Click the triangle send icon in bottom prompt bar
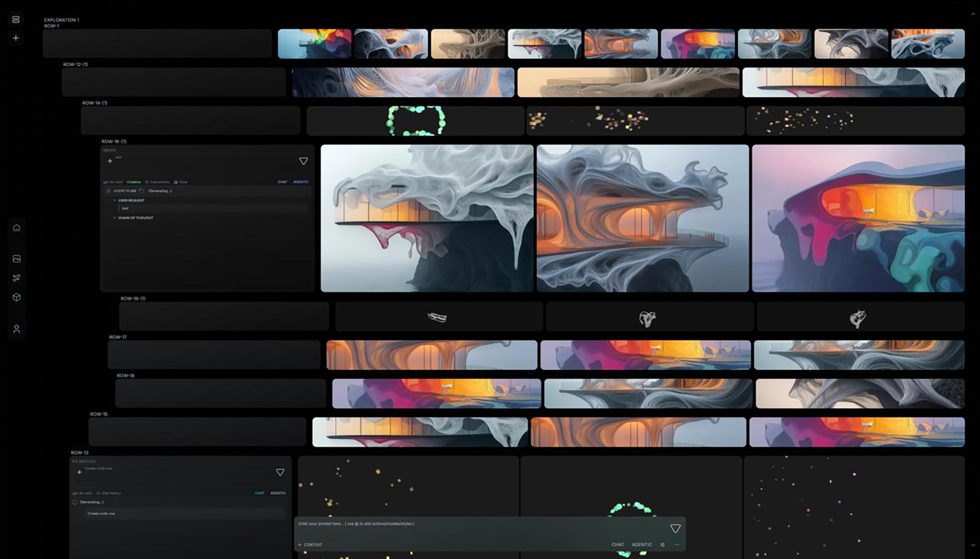The width and height of the screenshot is (980, 559). tap(675, 528)
